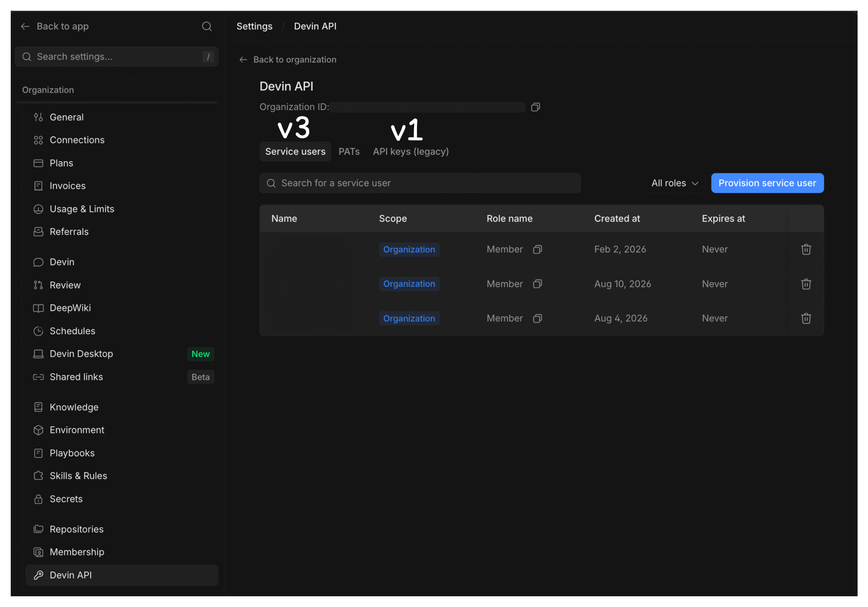The image size is (868, 607).
Task: Click the Name column header
Action: 284,218
